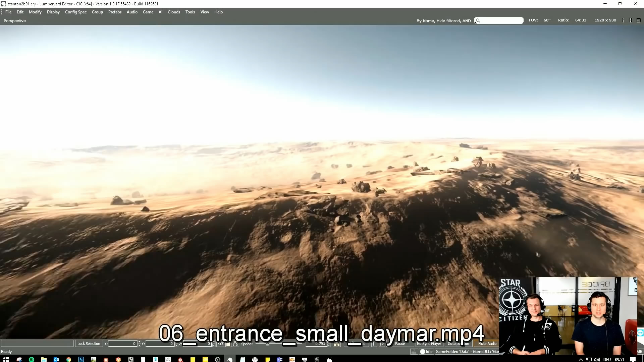Viewport: 644px width, 362px height.
Task: Increase the X coordinate spinner arrow
Action: tap(139, 342)
